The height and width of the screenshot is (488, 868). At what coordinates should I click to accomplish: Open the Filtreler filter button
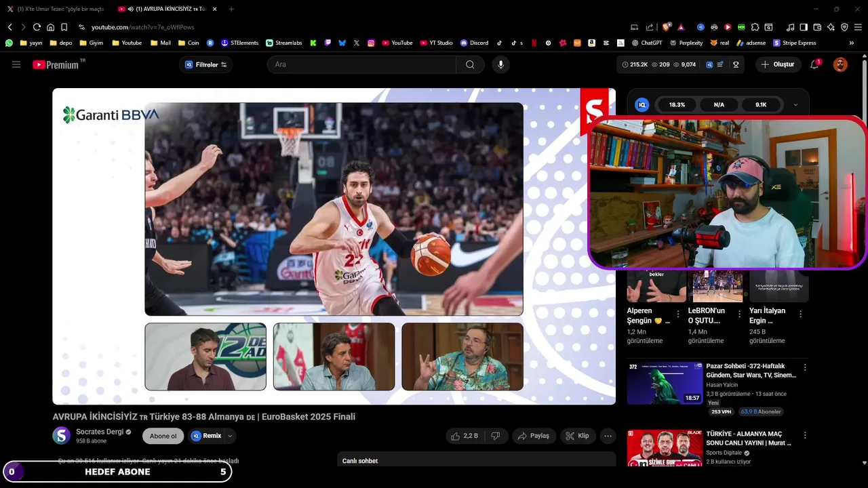coord(206,64)
